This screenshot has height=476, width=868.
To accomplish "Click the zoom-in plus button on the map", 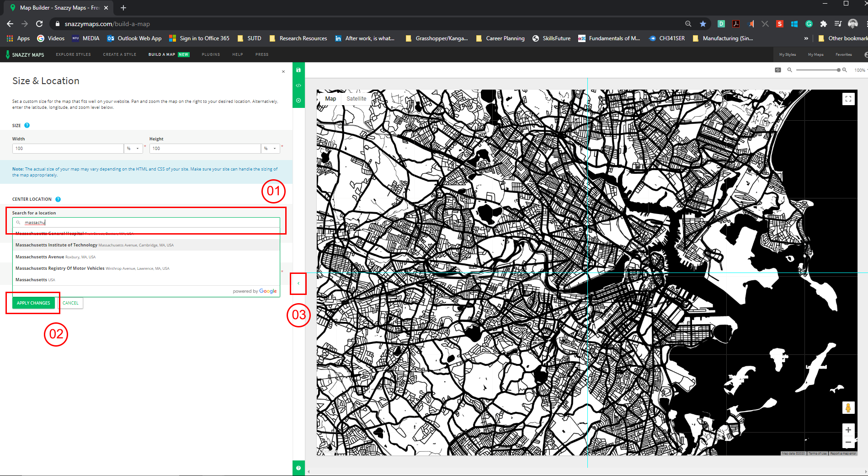I will 848,430.
